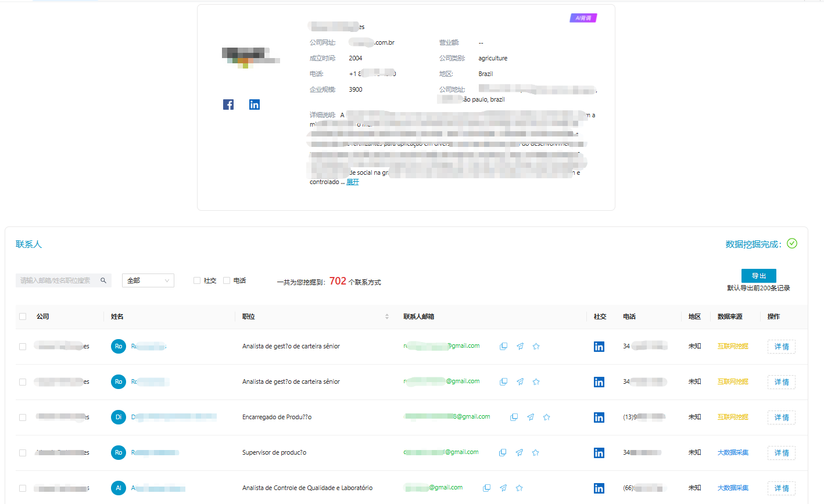824x504 pixels.
Task: Enable the 社交 filter checkbox
Action: pos(197,280)
